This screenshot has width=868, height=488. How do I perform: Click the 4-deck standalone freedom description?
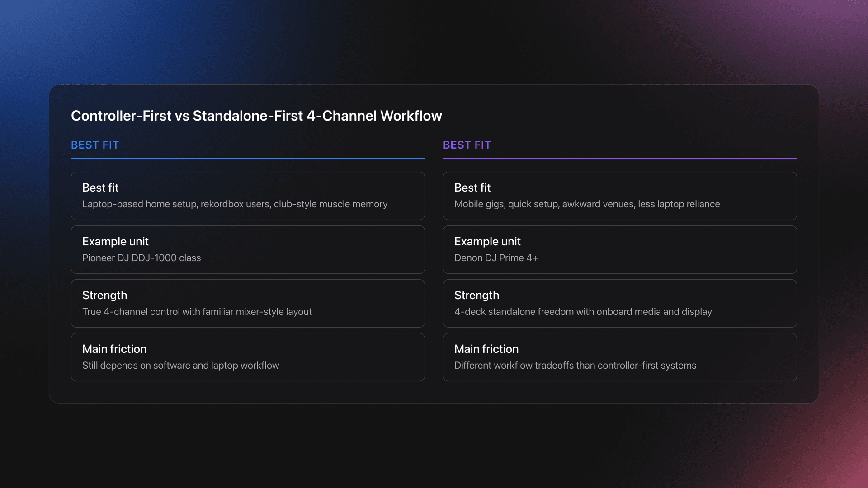click(x=583, y=312)
